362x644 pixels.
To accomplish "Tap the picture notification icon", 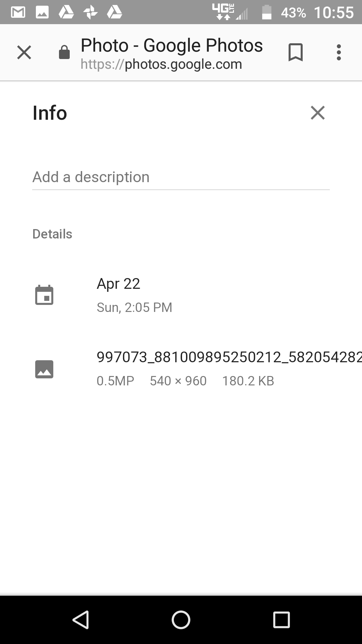I will coord(42,13).
